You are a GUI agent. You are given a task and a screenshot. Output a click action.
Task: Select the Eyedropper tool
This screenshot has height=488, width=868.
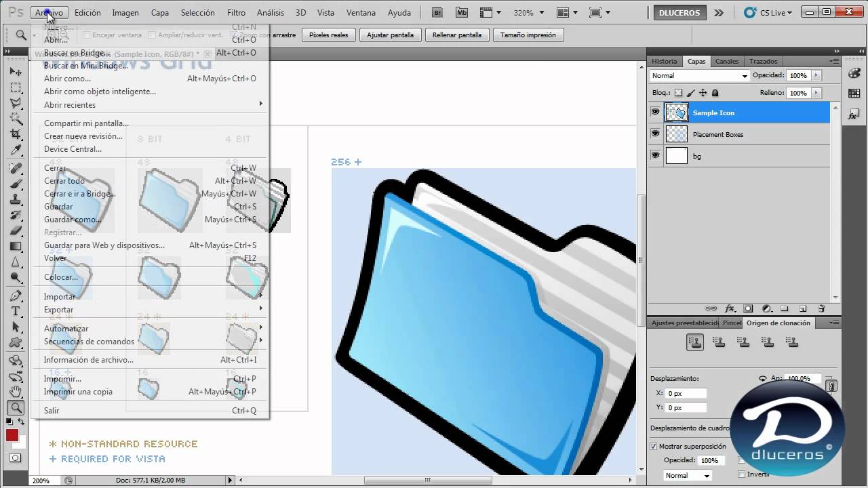coord(16,150)
